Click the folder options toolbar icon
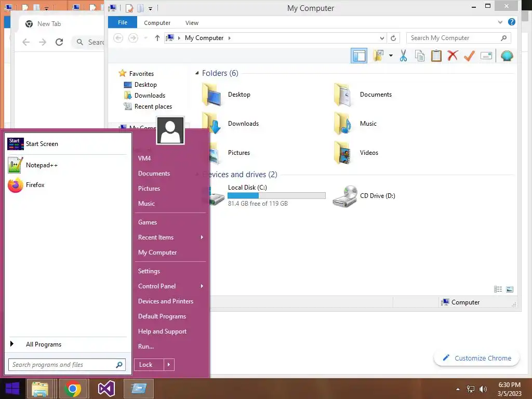 pos(378,56)
